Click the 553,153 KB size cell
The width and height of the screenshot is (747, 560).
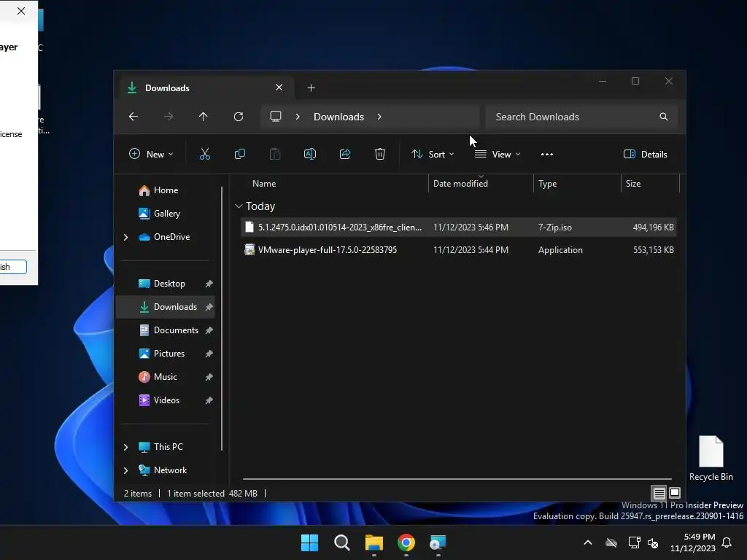(x=653, y=250)
